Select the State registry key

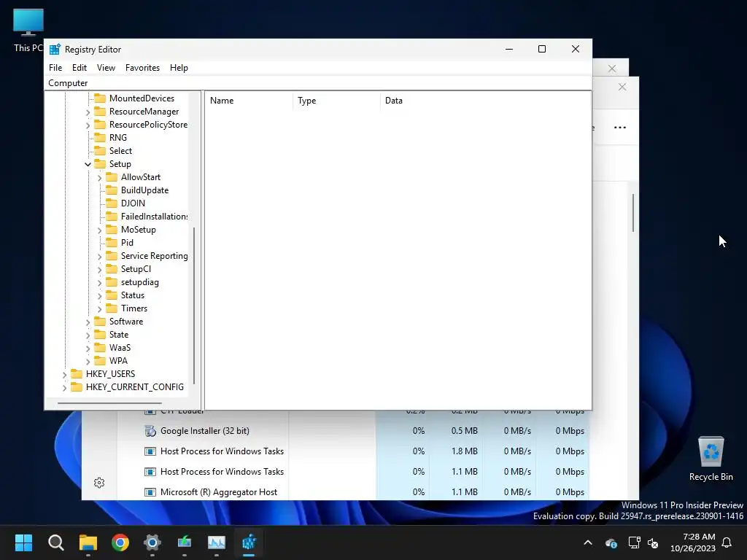tap(119, 334)
